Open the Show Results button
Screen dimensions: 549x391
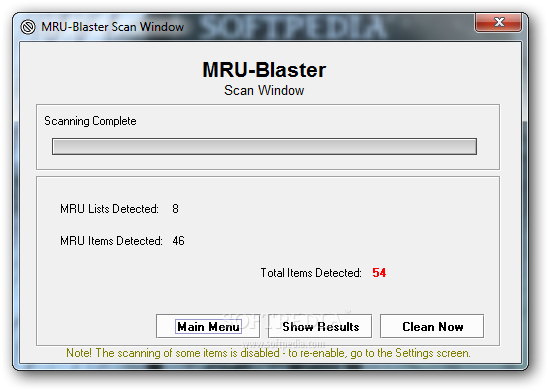[x=320, y=326]
